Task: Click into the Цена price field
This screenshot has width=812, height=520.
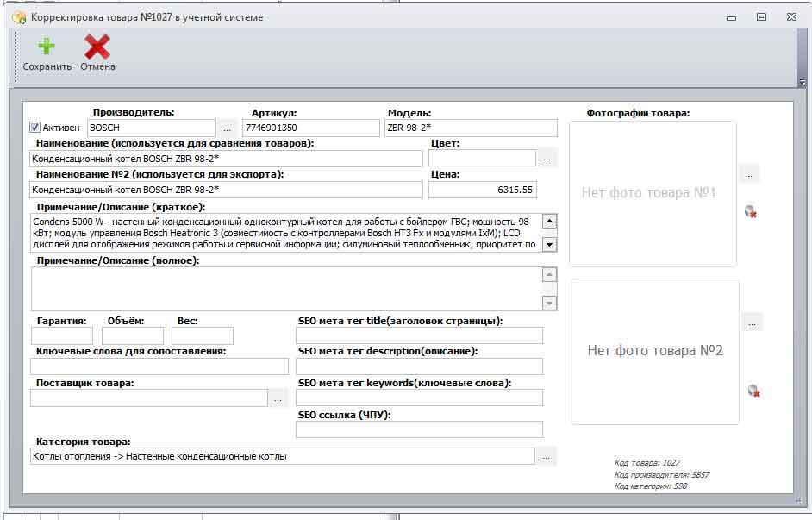Action: tap(482, 190)
